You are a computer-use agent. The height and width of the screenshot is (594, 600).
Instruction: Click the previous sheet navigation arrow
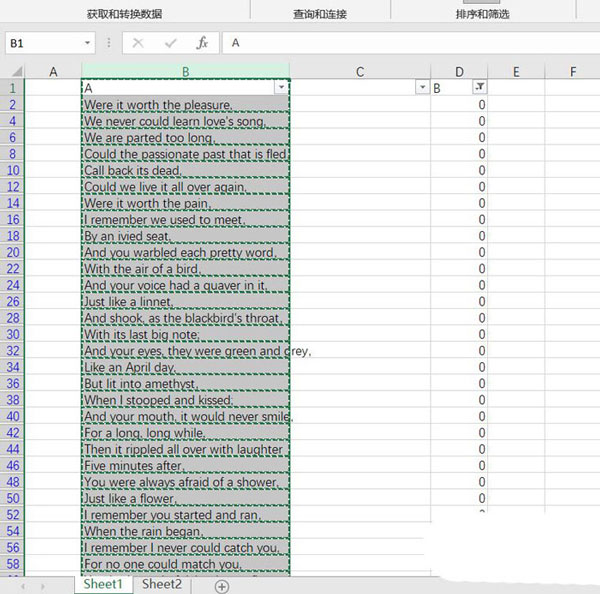20,586
